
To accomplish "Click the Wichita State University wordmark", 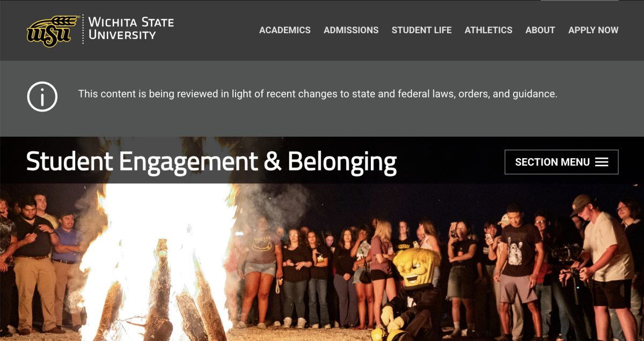I will tap(131, 29).
